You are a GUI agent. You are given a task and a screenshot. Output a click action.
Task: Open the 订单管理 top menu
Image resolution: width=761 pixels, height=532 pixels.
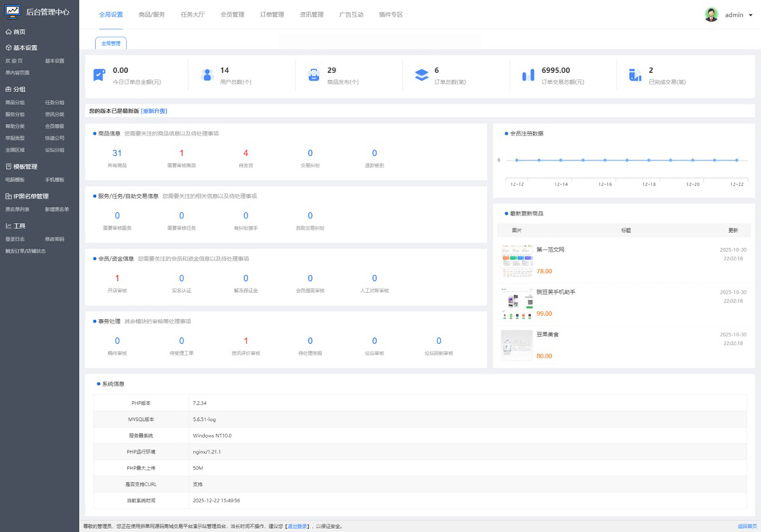[x=272, y=14]
